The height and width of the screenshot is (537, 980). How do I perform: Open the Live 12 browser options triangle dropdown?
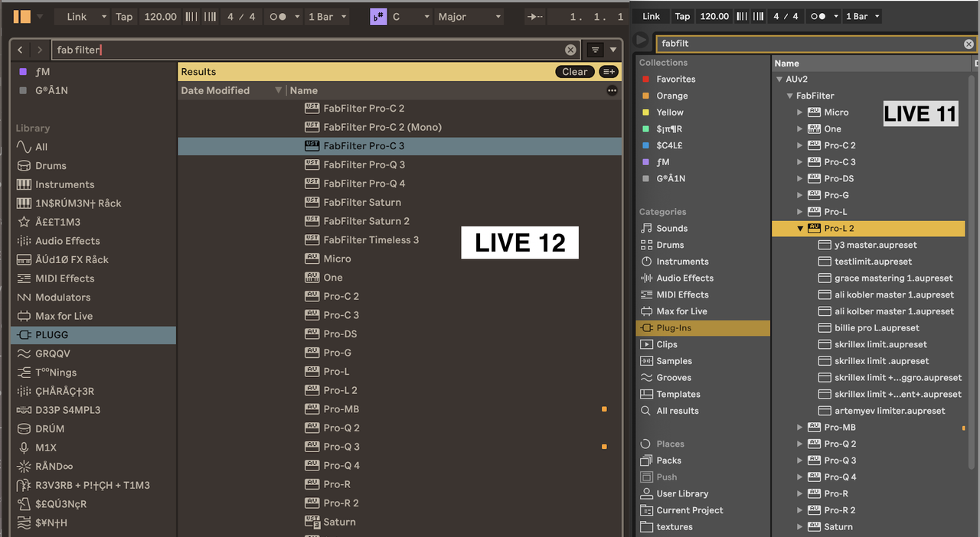coord(612,50)
